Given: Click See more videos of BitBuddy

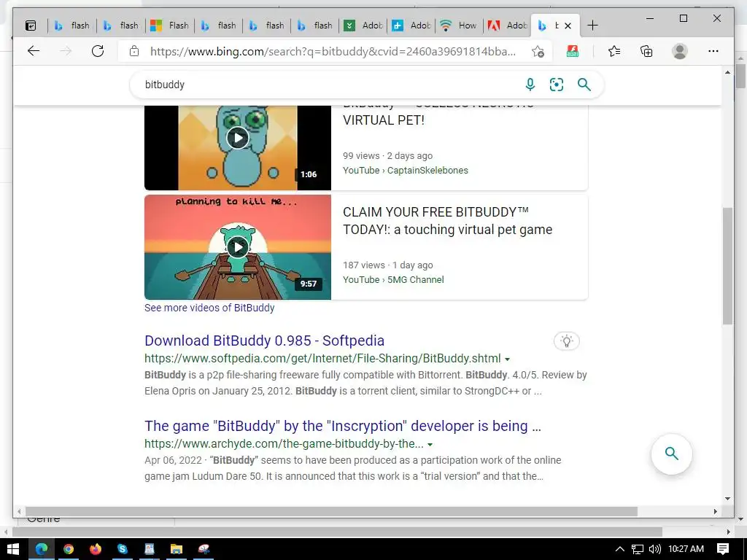Looking at the screenshot, I should coord(209,308).
